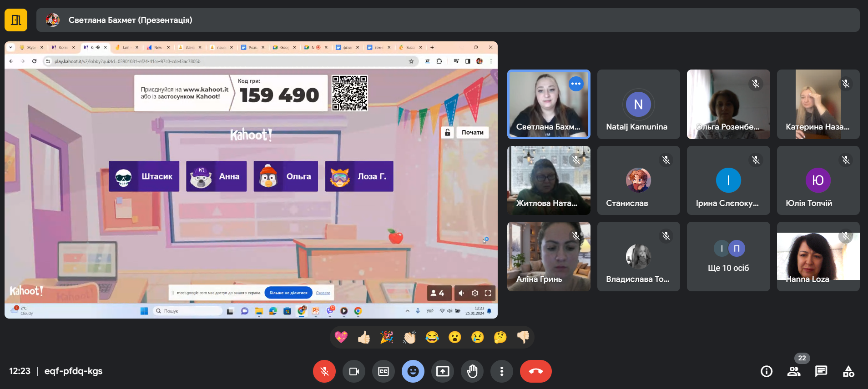The image size is (868, 389).
Task: Raise your hand
Action: (x=472, y=371)
